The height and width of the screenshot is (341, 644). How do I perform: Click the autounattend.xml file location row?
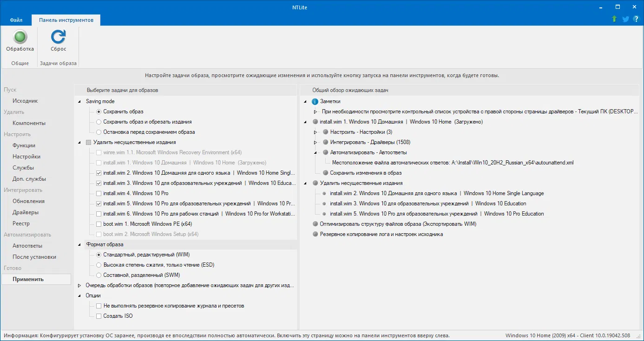pyautogui.click(x=453, y=163)
